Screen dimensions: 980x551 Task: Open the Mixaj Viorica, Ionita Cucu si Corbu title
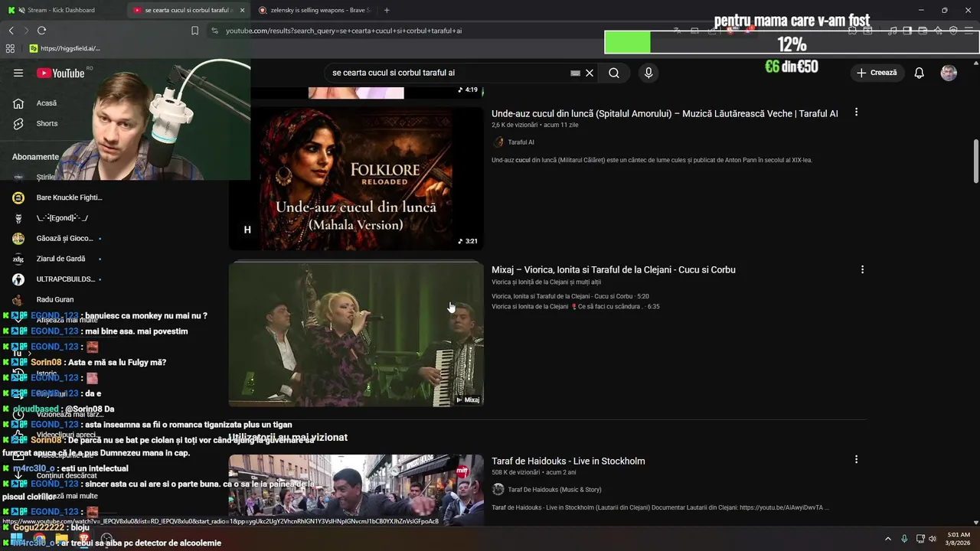(x=613, y=269)
